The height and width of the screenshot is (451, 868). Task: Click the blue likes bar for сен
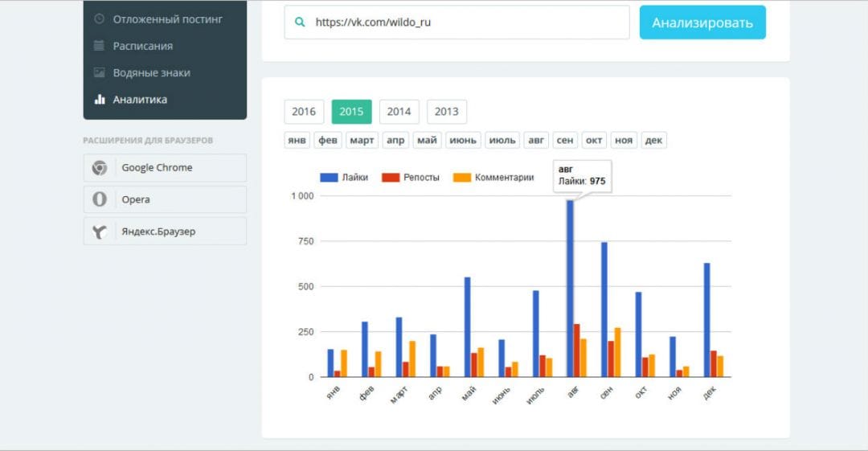click(x=604, y=310)
